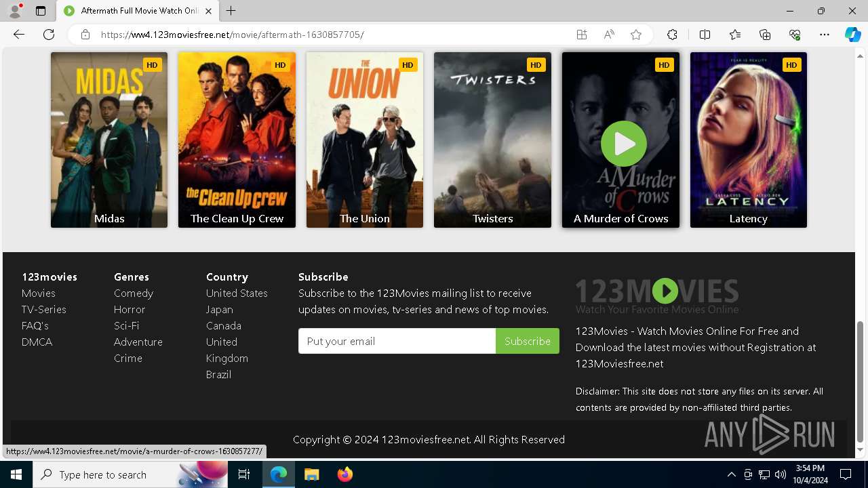The image size is (868, 488).
Task: Open Settings and more ellipsis menu
Action: click(825, 35)
